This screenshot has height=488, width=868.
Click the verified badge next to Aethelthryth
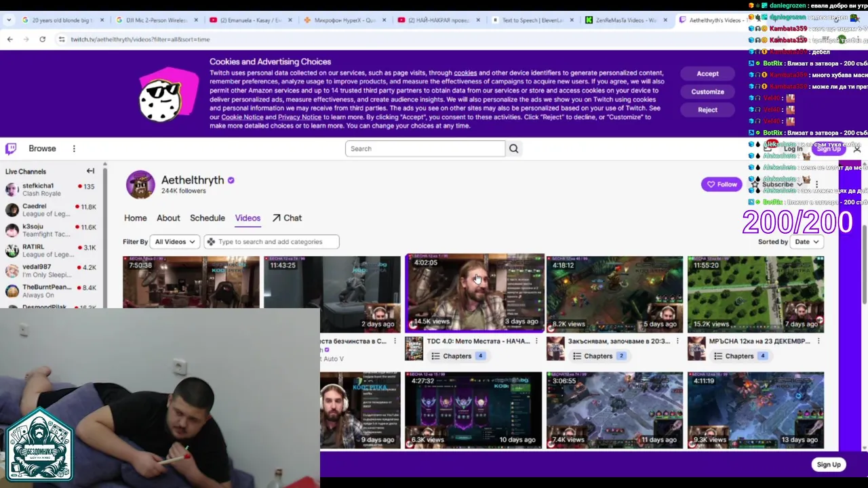(x=231, y=180)
